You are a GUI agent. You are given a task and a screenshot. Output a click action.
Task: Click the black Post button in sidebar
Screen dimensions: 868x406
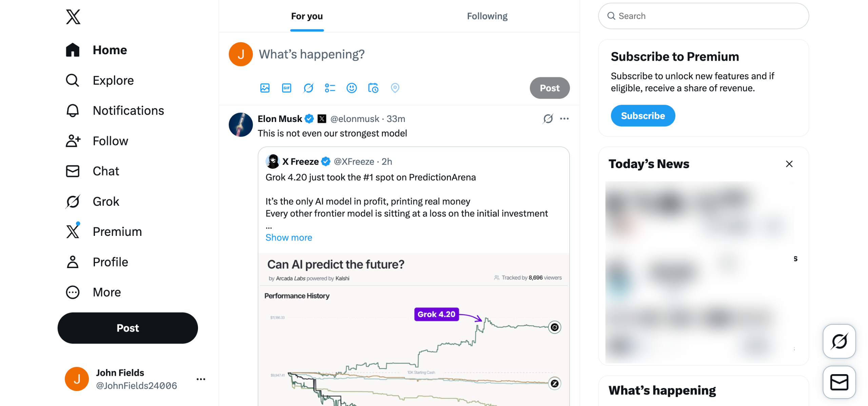[x=127, y=328]
